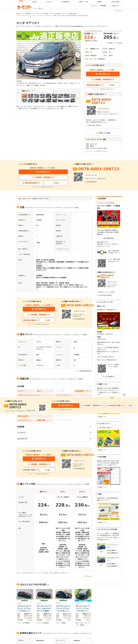The height and width of the screenshot is (644, 138).
Task: Jump to 状態 anchor tab
Action: click(x=20, y=198)
